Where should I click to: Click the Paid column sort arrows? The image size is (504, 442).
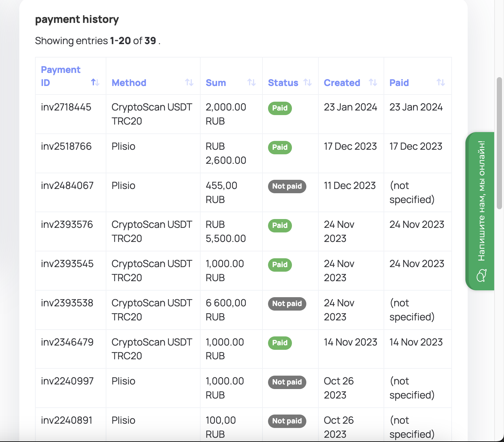tap(441, 82)
